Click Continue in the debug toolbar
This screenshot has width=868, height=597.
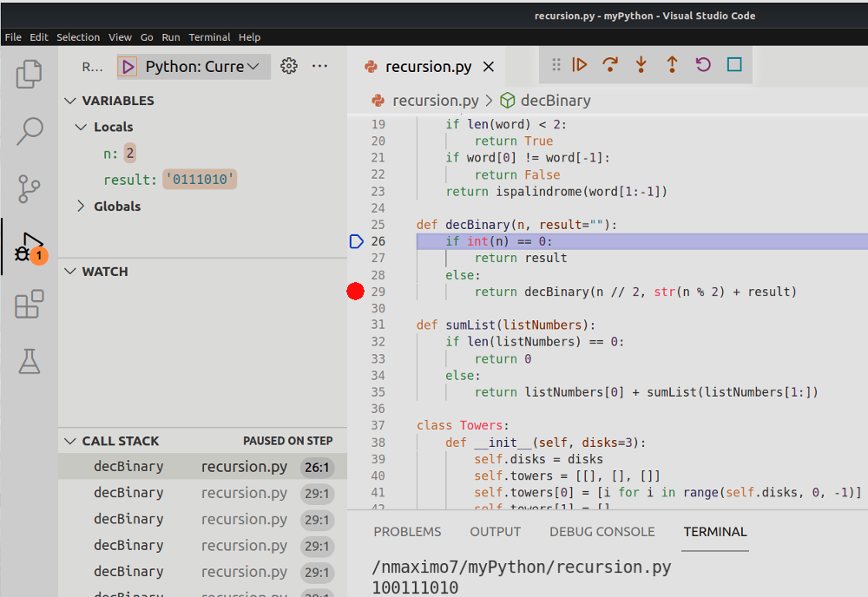click(580, 65)
